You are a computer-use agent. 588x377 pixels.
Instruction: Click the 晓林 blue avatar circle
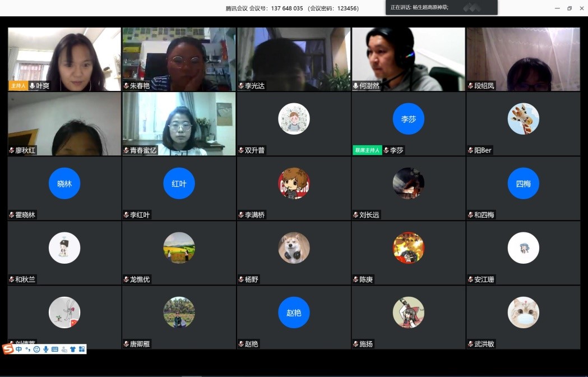(64, 183)
